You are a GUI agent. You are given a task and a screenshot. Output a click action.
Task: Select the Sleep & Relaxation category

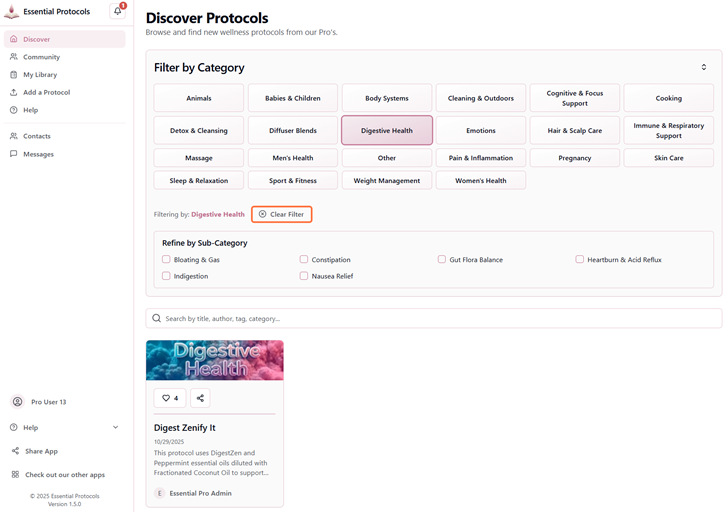point(199,181)
